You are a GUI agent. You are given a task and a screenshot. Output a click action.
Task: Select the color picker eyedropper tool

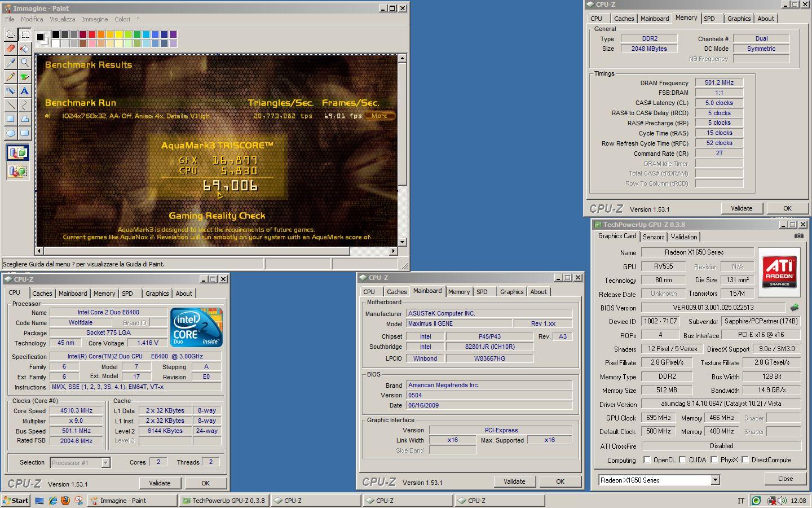pyautogui.click(x=11, y=63)
